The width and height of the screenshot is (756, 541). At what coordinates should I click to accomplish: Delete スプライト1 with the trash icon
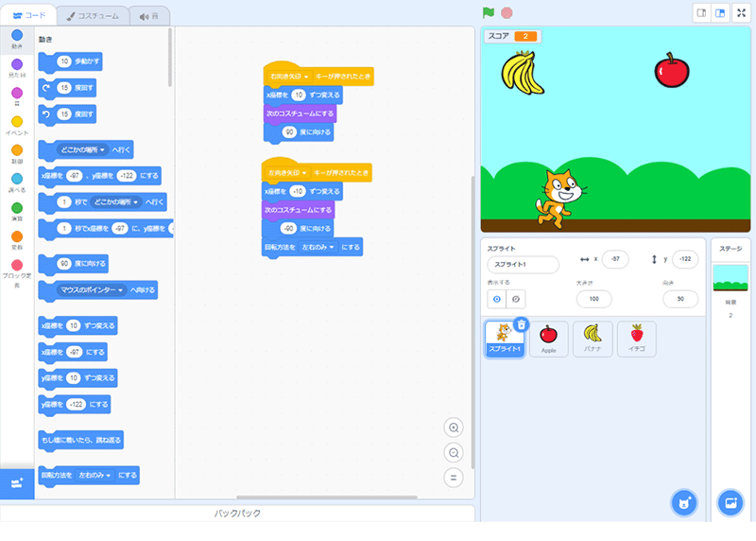click(x=521, y=324)
